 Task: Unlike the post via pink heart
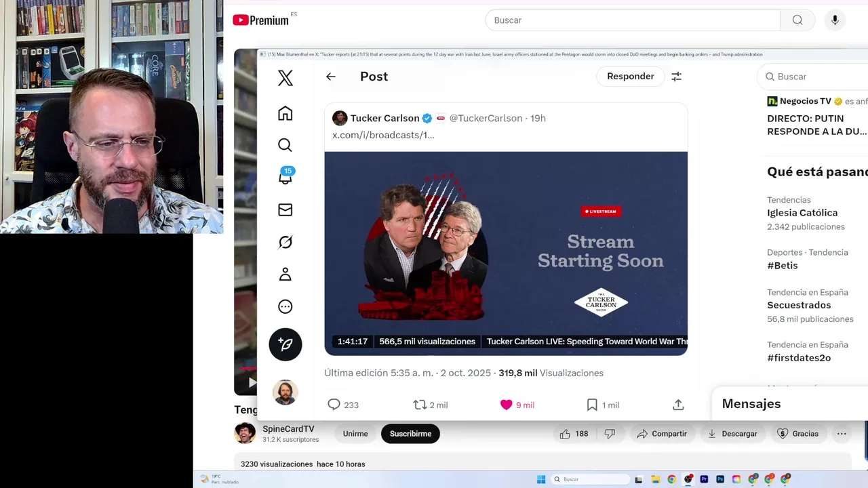tap(506, 405)
